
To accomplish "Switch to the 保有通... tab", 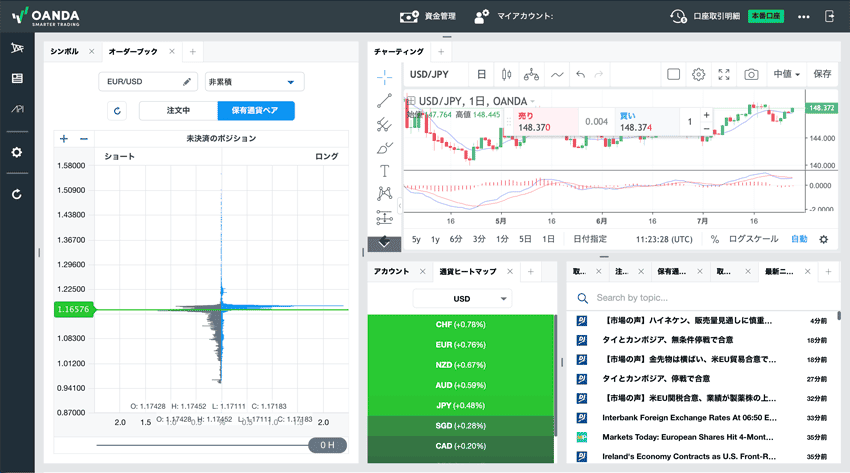I will [672, 271].
